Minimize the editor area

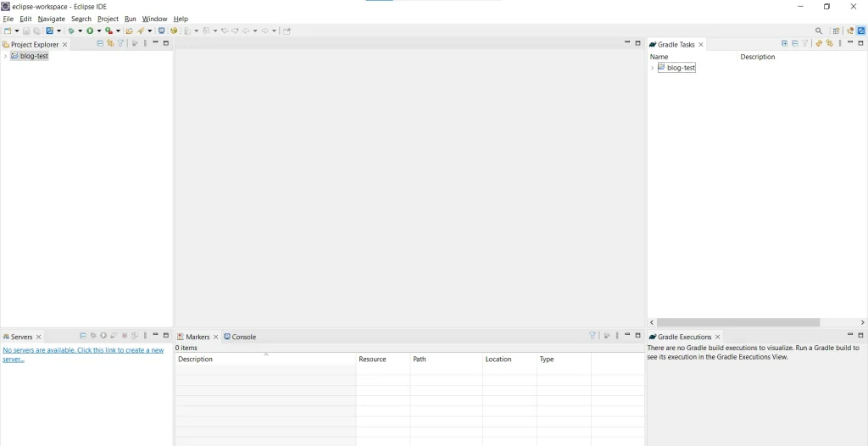(627, 42)
